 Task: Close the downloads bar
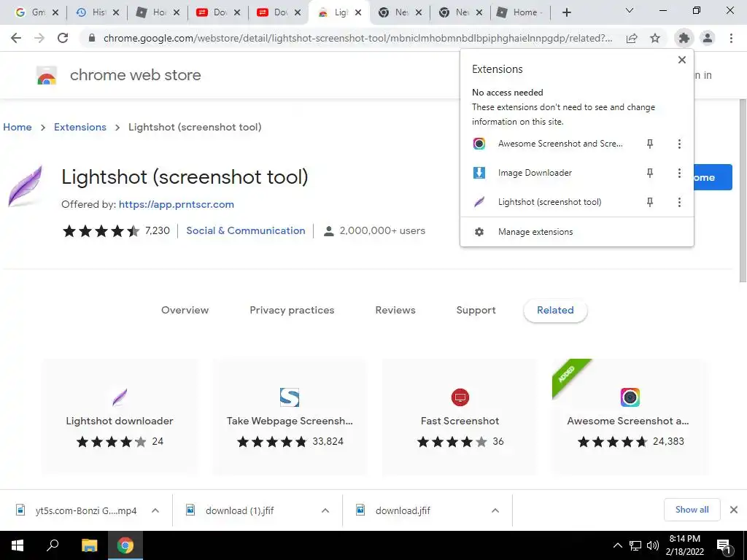click(x=734, y=510)
